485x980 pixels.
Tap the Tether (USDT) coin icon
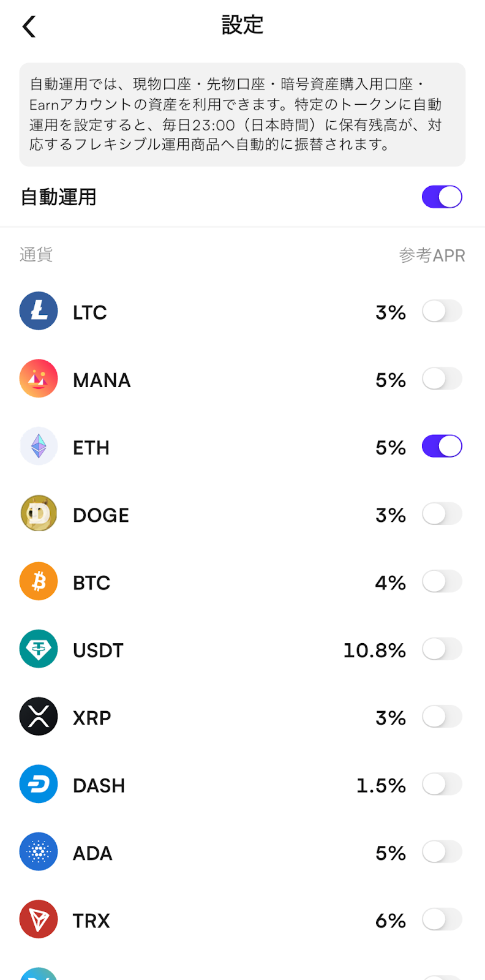(39, 649)
